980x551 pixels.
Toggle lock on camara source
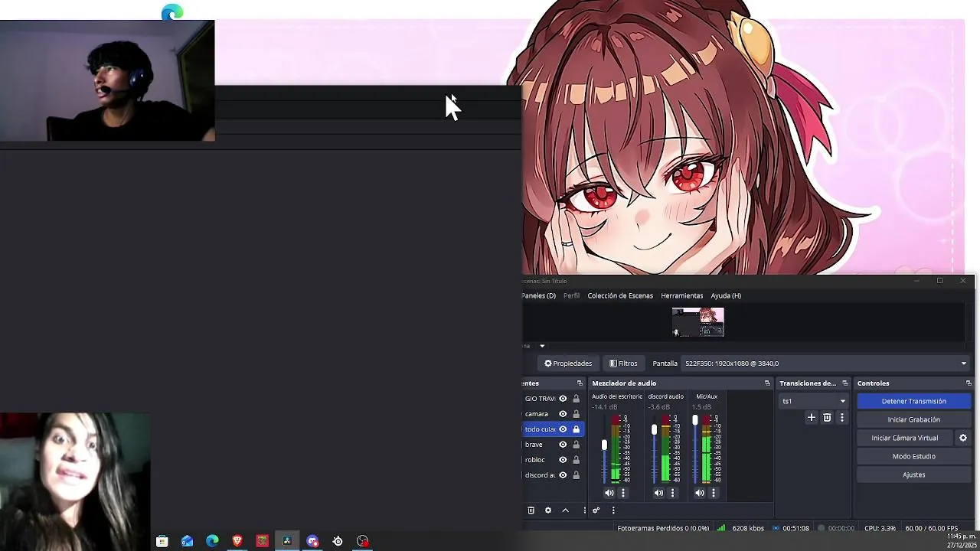coord(576,413)
